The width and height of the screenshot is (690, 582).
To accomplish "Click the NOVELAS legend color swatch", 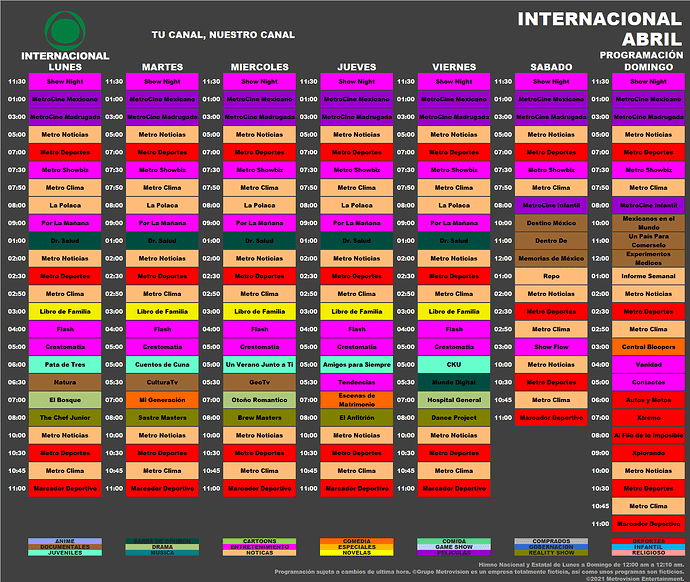I will coord(357,553).
